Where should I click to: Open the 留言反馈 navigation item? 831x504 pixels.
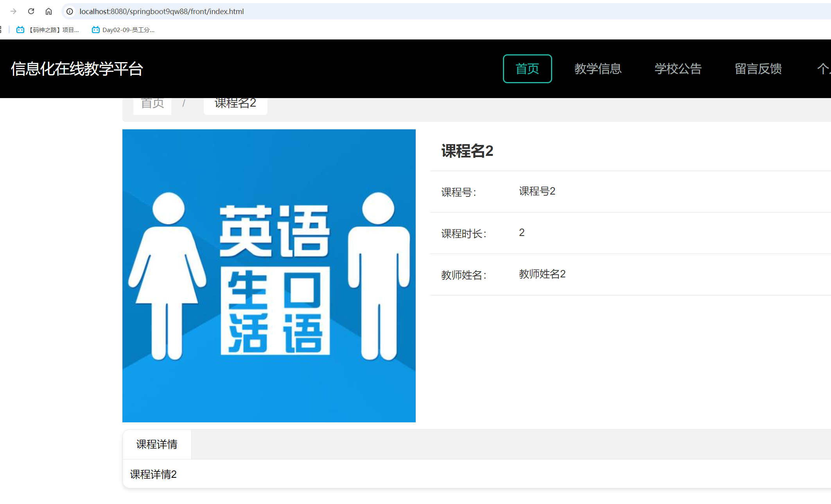tap(758, 69)
